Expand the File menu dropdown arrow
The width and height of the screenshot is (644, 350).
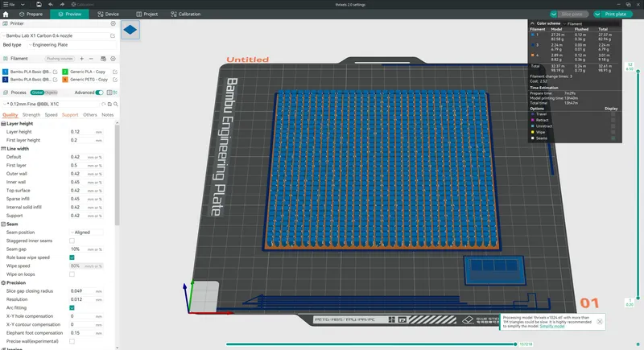point(23,5)
